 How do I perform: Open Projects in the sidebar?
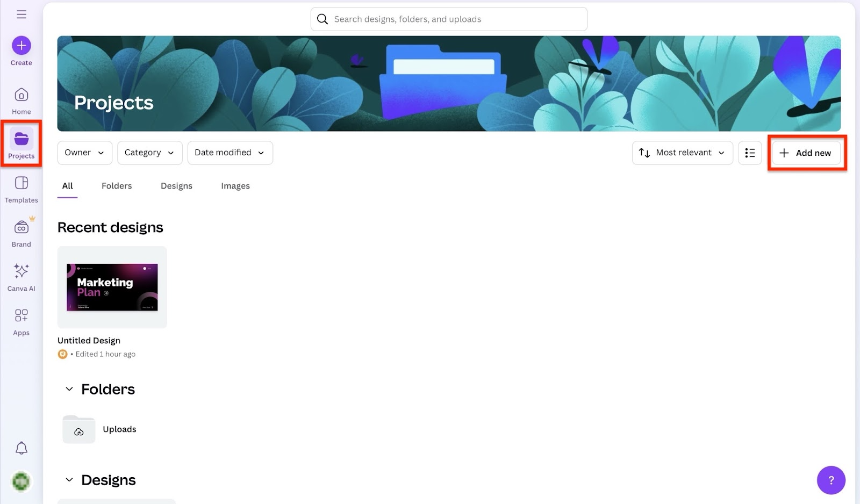(21, 145)
